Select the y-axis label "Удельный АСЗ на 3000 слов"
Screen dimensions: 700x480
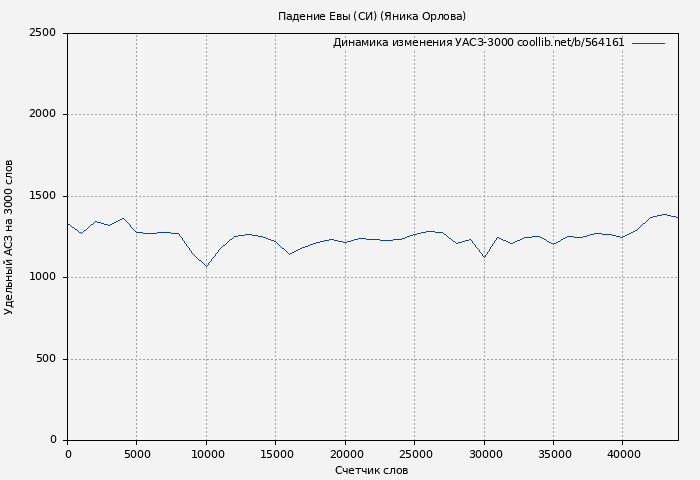tap(10, 236)
